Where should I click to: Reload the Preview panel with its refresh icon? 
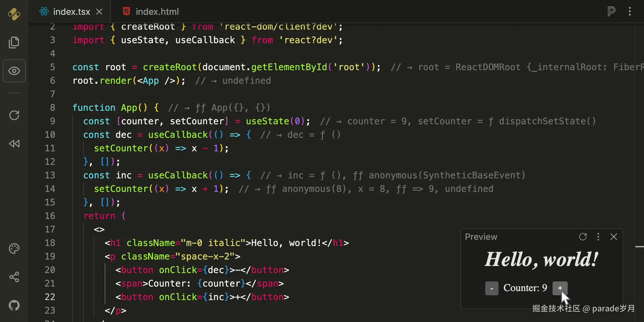(583, 237)
